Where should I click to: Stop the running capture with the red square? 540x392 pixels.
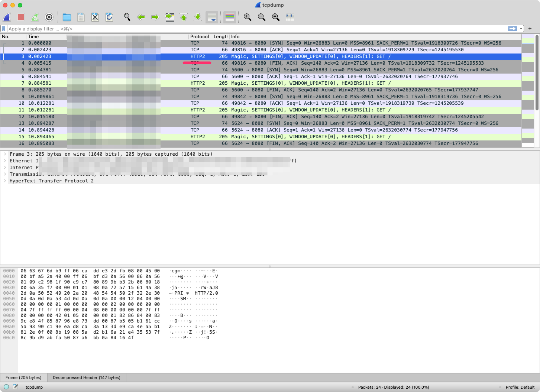coord(21,17)
